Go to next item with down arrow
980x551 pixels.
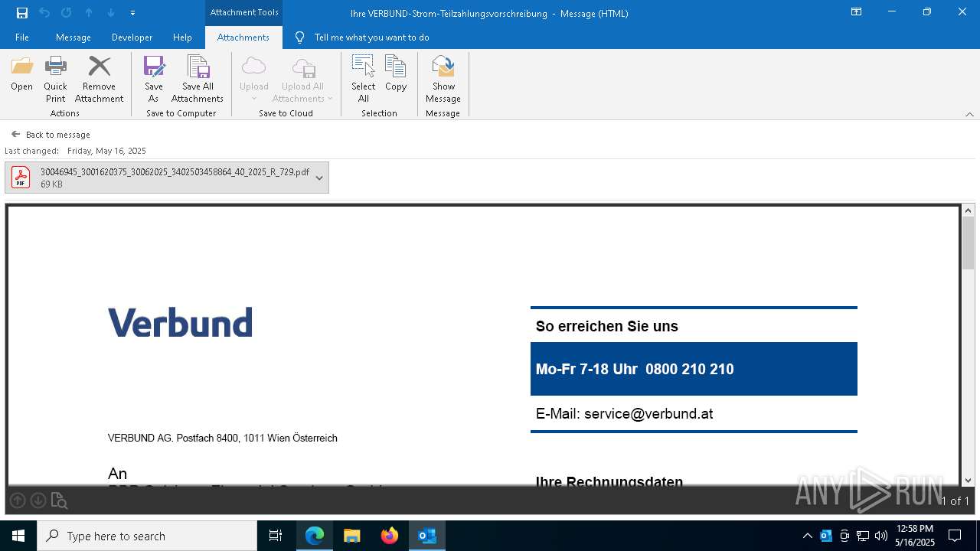tap(111, 13)
